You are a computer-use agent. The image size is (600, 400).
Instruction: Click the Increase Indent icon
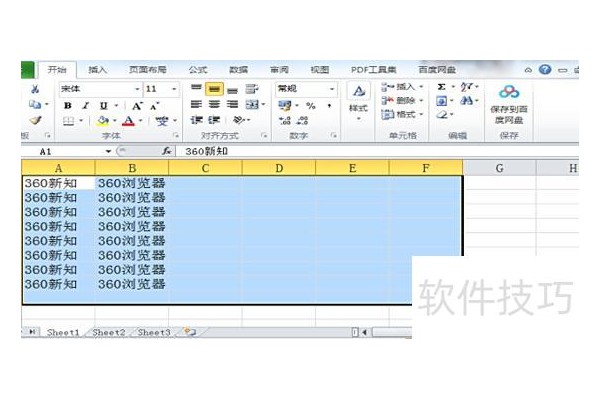point(214,120)
